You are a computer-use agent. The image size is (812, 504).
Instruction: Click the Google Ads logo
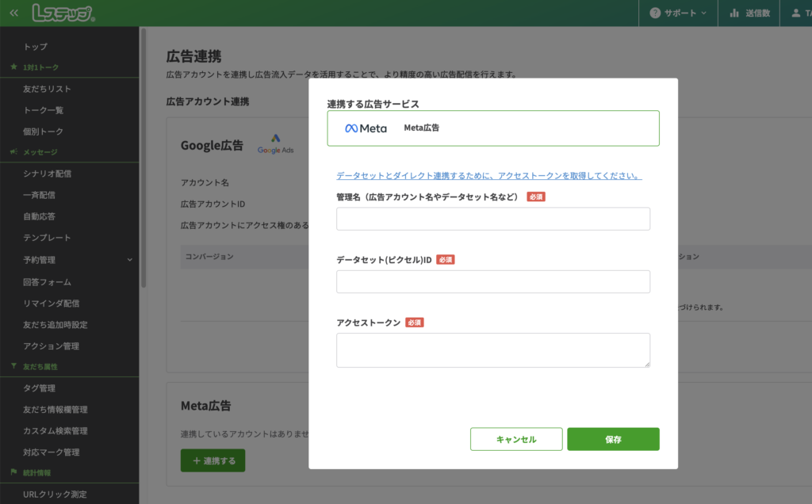[x=275, y=144]
